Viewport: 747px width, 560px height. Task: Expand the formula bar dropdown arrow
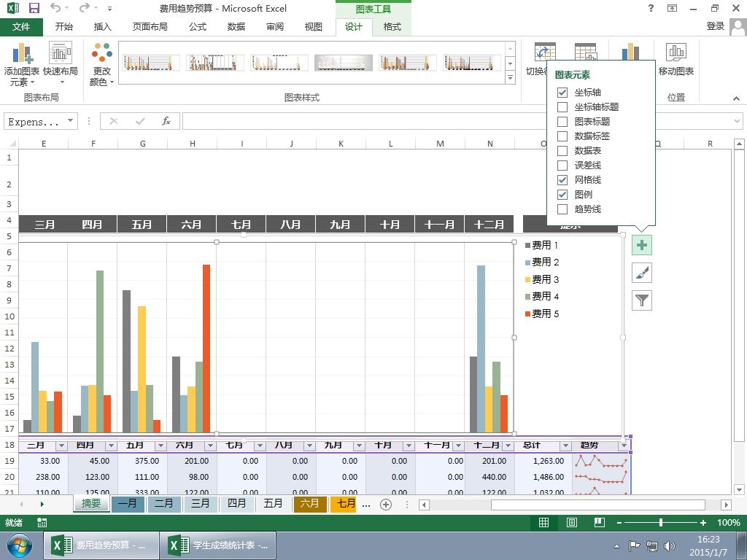737,122
